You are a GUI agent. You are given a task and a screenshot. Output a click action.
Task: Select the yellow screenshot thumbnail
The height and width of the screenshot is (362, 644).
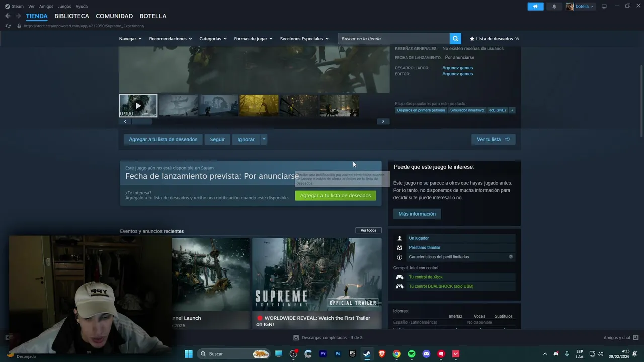(x=259, y=106)
